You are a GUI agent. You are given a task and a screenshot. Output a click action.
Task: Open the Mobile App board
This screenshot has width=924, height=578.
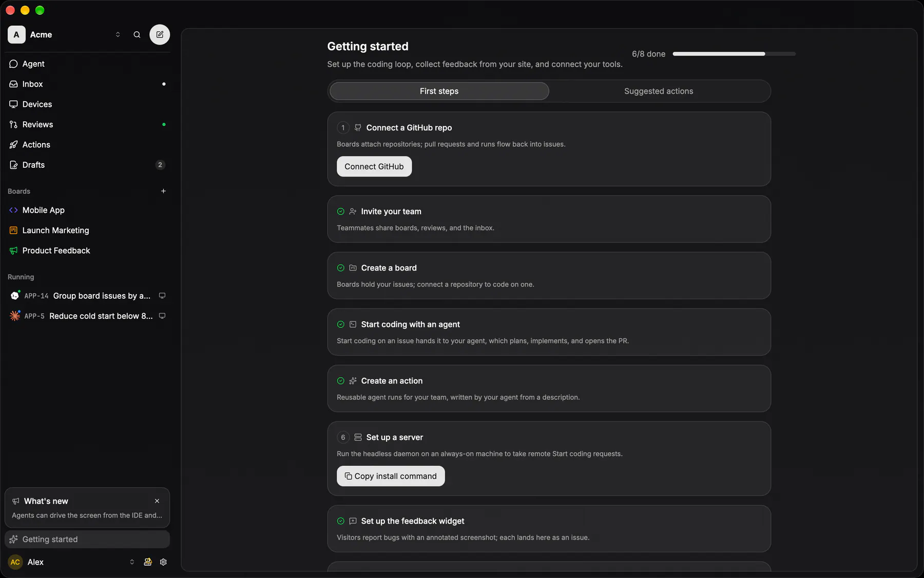pos(87,210)
